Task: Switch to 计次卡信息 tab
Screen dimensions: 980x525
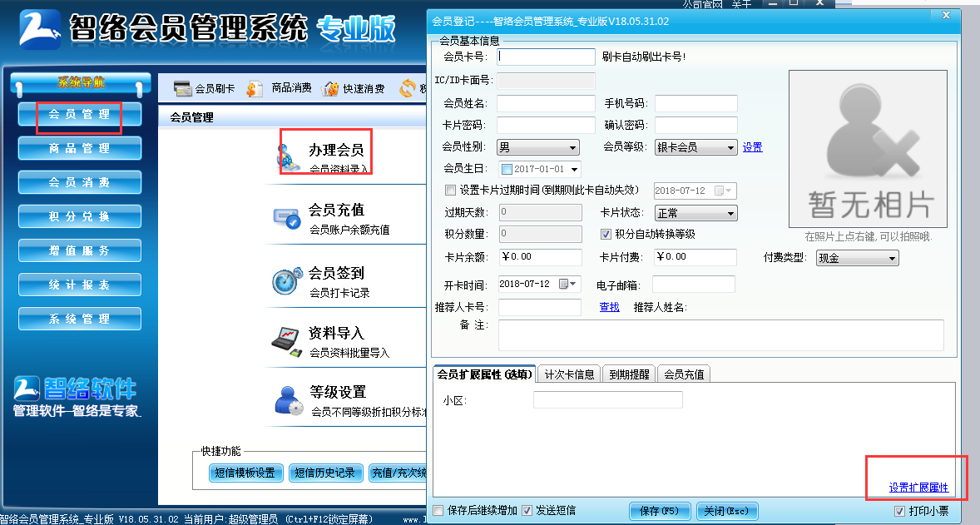Action: click(569, 374)
